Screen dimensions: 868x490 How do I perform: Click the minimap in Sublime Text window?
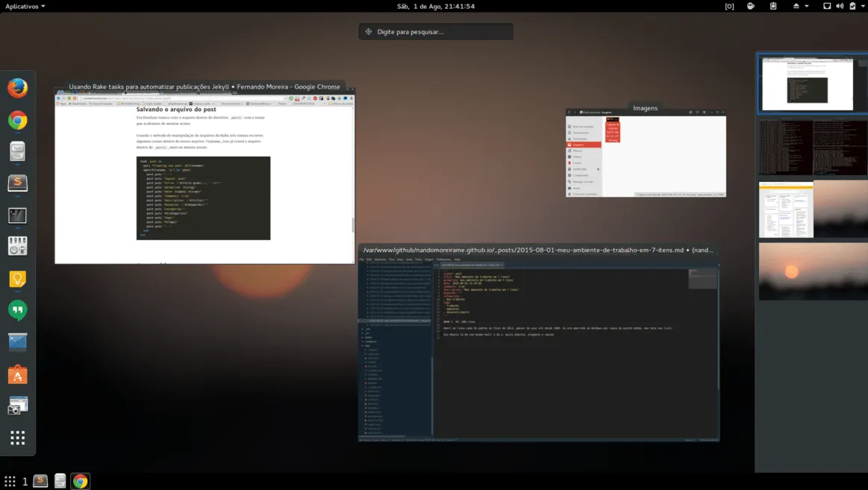702,279
